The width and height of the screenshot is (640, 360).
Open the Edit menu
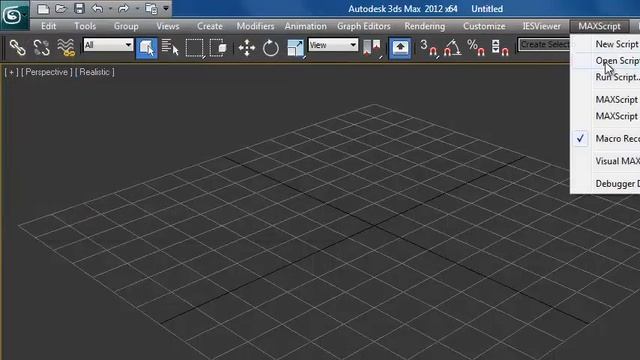click(49, 26)
